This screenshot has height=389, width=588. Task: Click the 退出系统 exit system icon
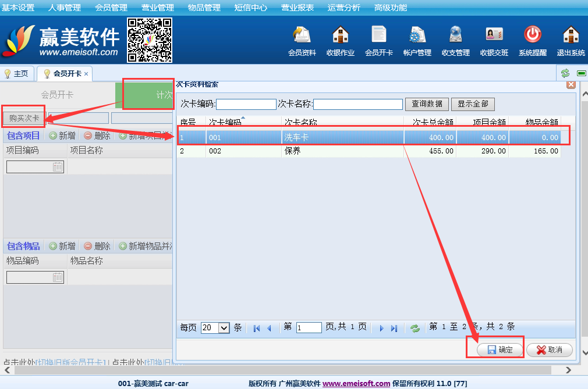point(571,40)
